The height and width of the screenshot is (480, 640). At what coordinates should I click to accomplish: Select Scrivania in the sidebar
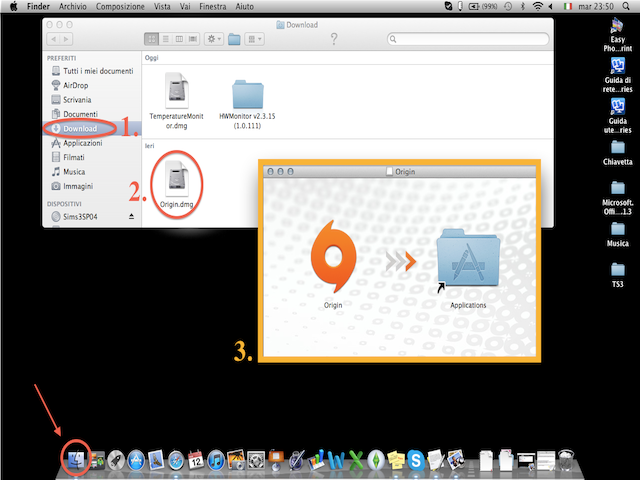(92, 100)
